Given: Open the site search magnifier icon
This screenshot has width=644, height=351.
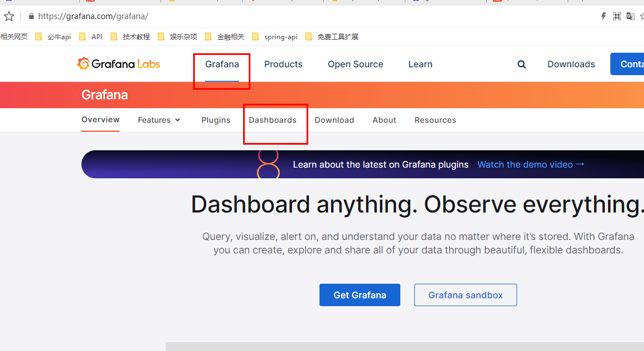Looking at the screenshot, I should click(522, 64).
